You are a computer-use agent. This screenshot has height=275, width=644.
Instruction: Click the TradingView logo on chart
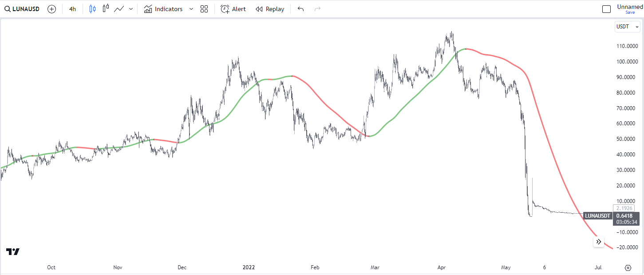(x=13, y=251)
